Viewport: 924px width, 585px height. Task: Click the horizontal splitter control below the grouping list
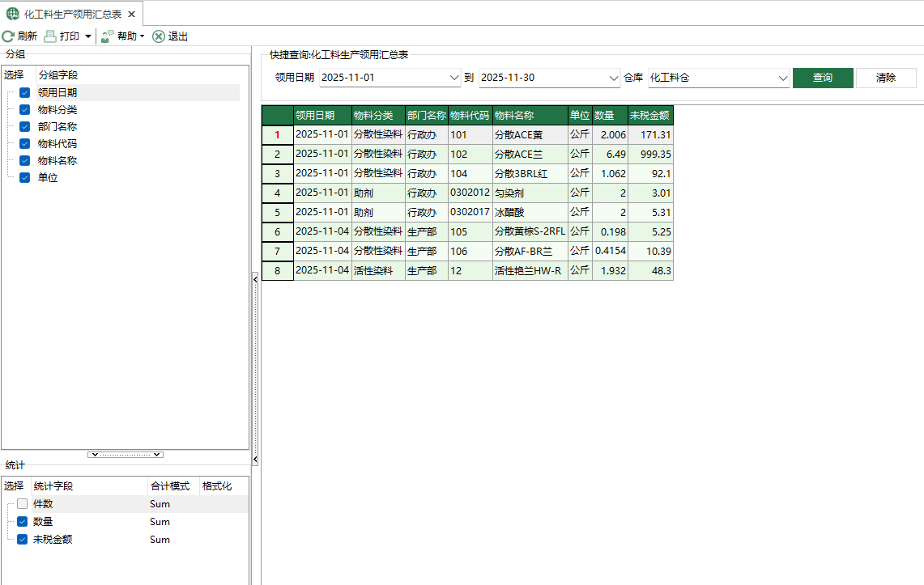[x=126, y=454]
